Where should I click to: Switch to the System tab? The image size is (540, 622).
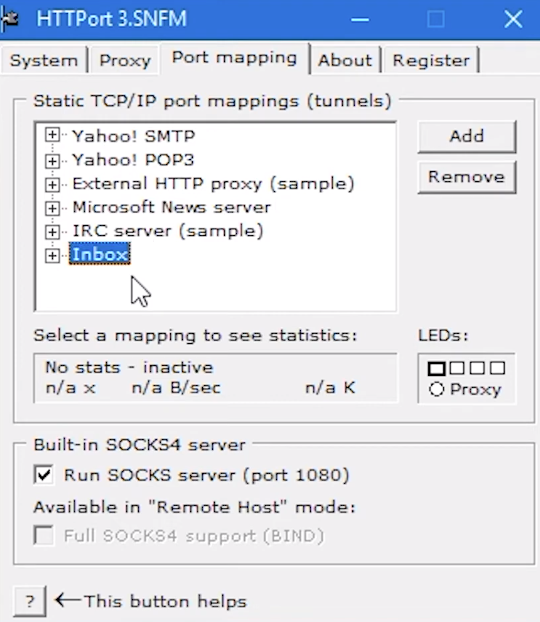click(44, 60)
